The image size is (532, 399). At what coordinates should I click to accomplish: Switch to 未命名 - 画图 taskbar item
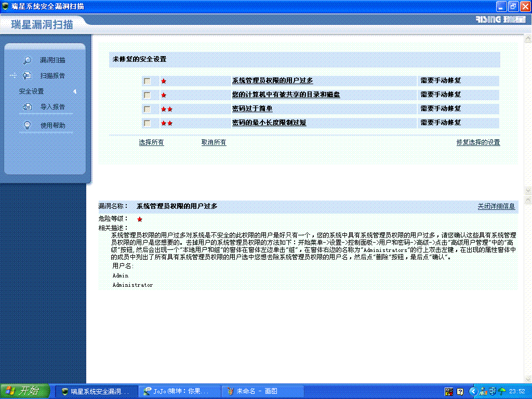click(x=263, y=391)
